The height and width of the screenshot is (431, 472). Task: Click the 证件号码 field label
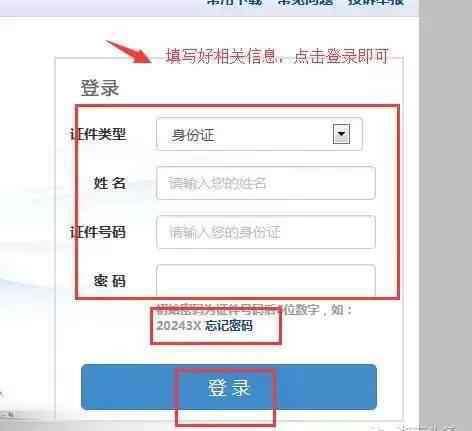(98, 232)
